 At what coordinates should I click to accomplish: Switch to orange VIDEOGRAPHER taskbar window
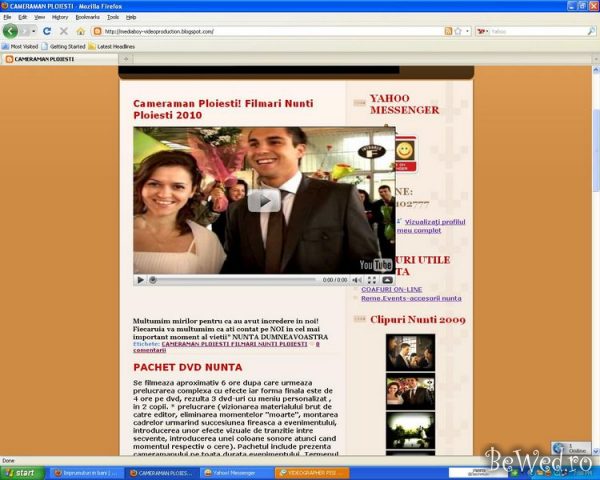312,473
